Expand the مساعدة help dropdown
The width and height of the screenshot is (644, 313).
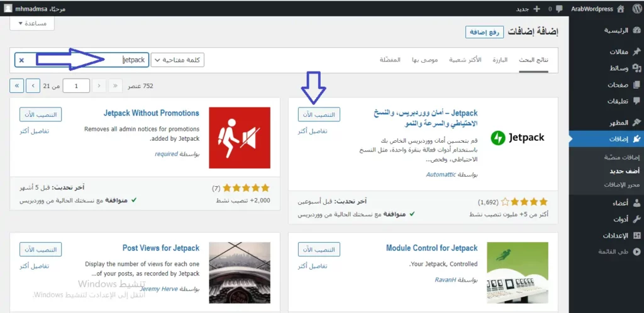pos(32,23)
